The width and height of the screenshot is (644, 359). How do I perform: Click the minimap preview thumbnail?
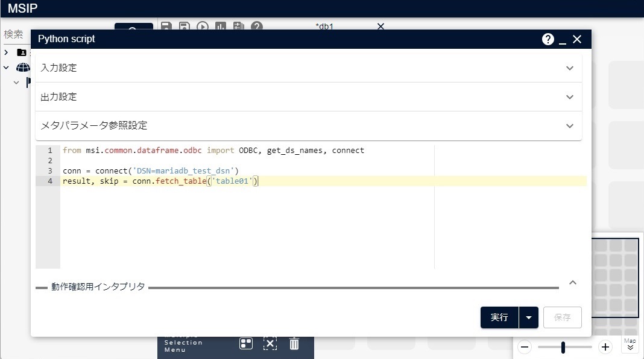pyautogui.click(x=615, y=278)
